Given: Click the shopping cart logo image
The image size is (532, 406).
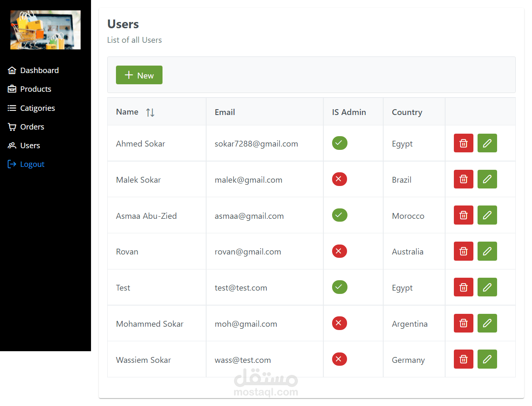Looking at the screenshot, I should tap(45, 30).
